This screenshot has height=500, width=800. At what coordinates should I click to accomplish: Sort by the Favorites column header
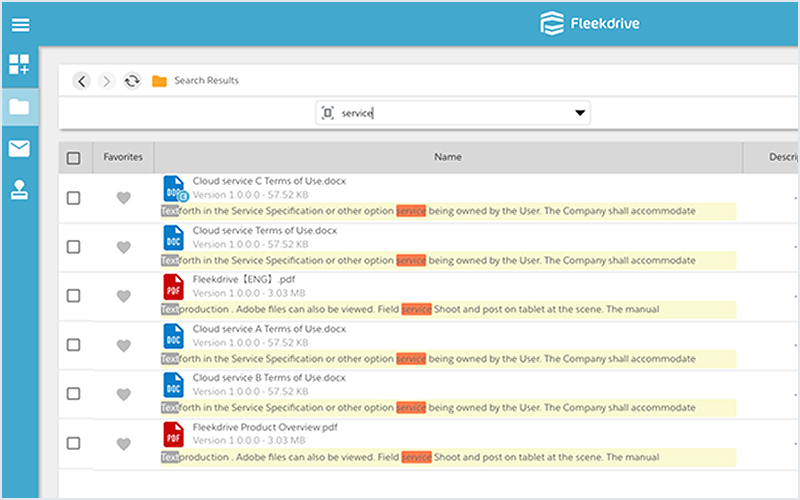pos(123,157)
